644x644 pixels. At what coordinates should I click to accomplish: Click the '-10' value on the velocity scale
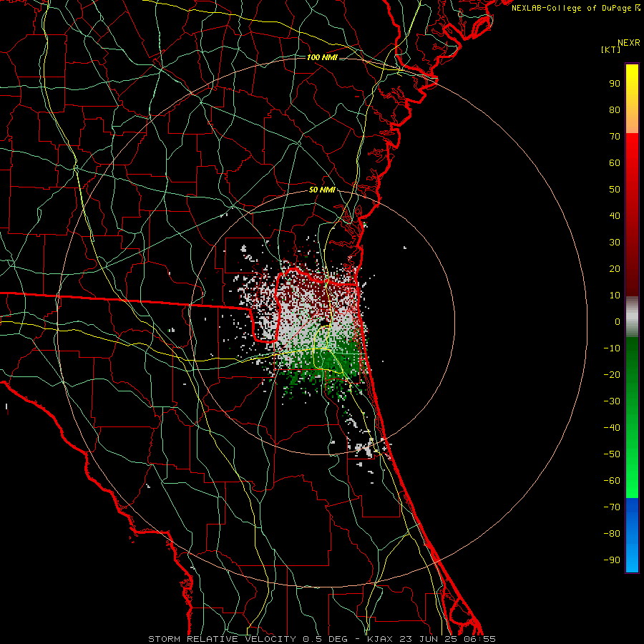612,348
